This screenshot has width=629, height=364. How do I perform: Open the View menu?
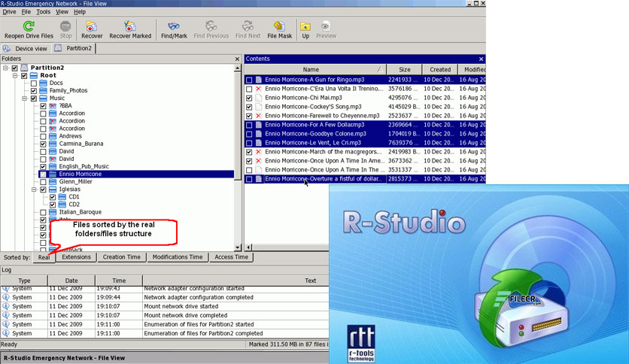click(x=62, y=11)
